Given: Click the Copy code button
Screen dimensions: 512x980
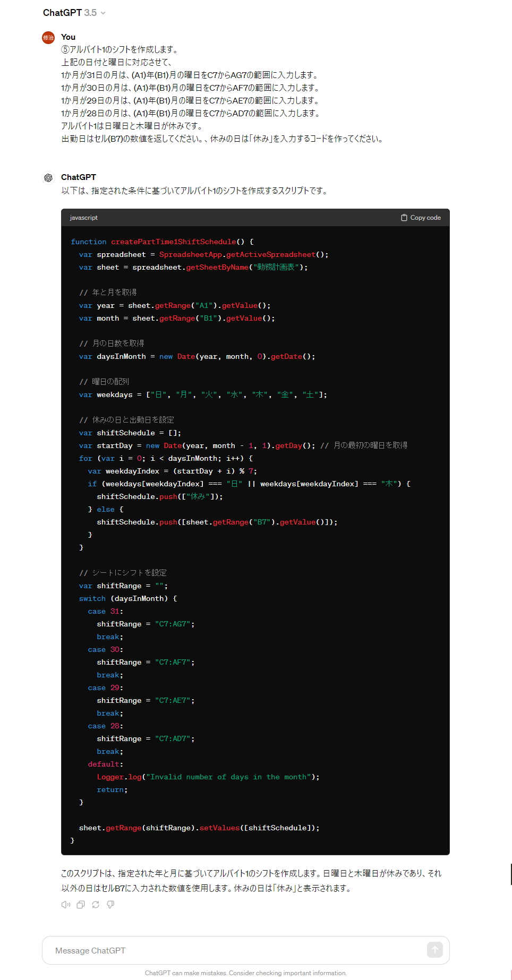Looking at the screenshot, I should point(421,218).
